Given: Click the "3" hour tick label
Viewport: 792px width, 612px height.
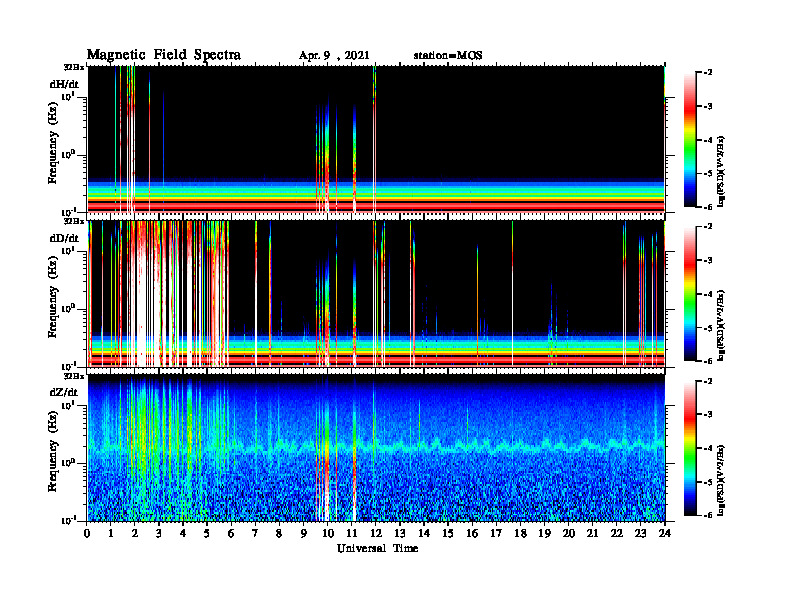Looking at the screenshot, I should coord(159,533).
